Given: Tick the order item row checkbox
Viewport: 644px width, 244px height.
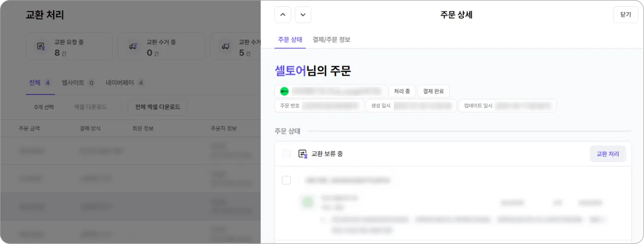Looking at the screenshot, I should pyautogui.click(x=286, y=180).
